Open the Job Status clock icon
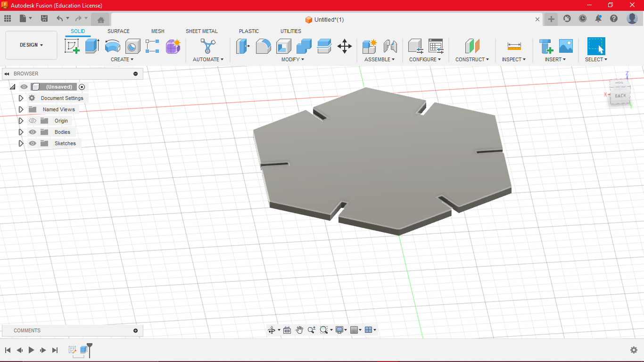 coord(583,18)
